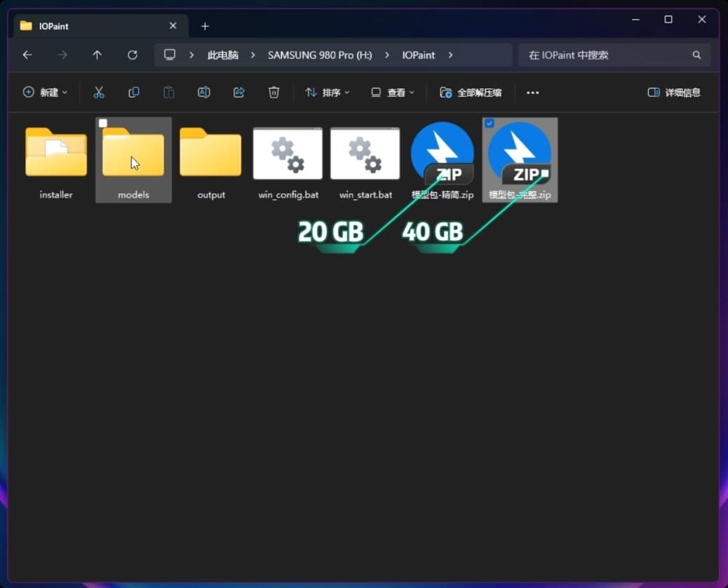Navigate back with the back arrow
Screen dimensions: 728x588
pos(27,55)
